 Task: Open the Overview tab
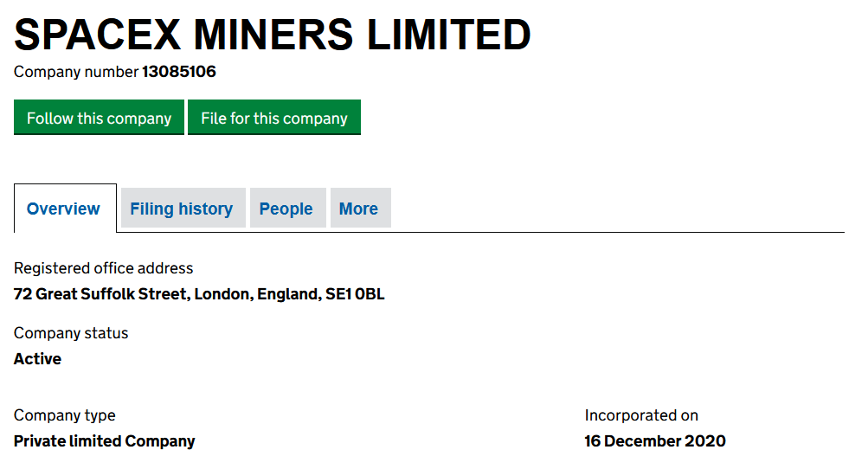(64, 209)
